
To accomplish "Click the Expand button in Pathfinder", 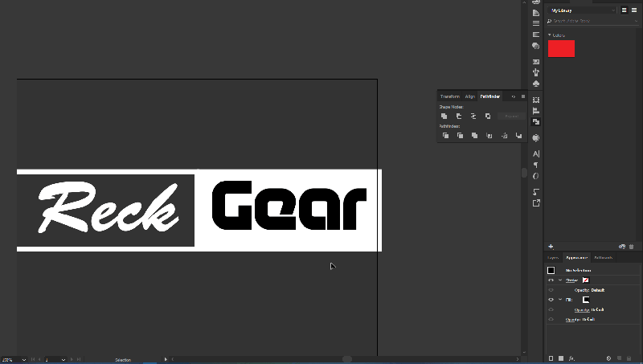I will coord(511,117).
